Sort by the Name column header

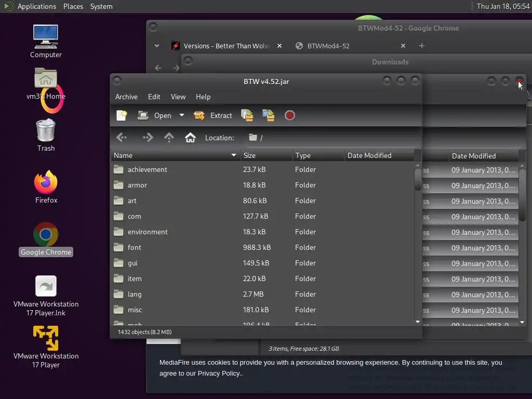pyautogui.click(x=176, y=155)
